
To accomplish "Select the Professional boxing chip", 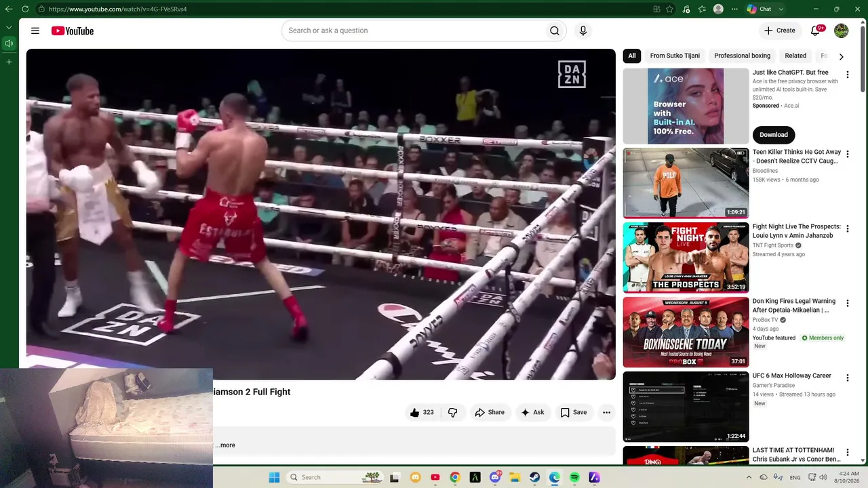I will tap(742, 56).
